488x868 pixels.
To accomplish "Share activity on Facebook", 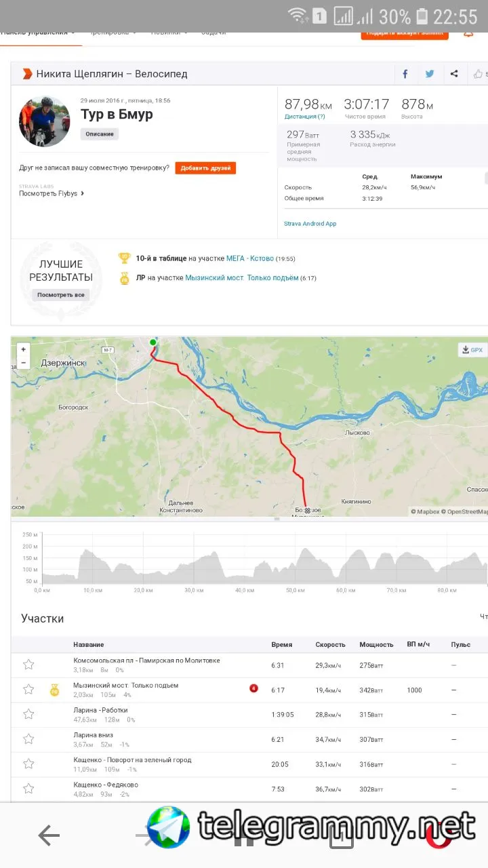I will tap(405, 74).
